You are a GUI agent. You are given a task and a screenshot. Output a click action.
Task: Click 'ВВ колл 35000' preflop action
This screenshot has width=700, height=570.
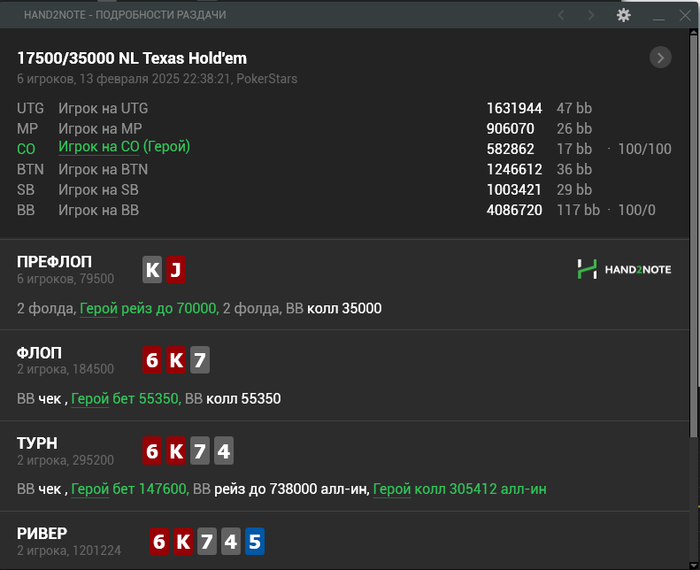(333, 308)
